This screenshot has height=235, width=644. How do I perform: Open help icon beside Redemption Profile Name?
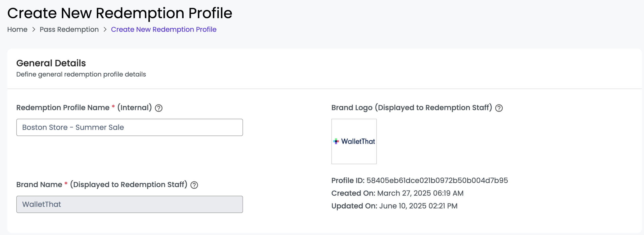coord(158,108)
